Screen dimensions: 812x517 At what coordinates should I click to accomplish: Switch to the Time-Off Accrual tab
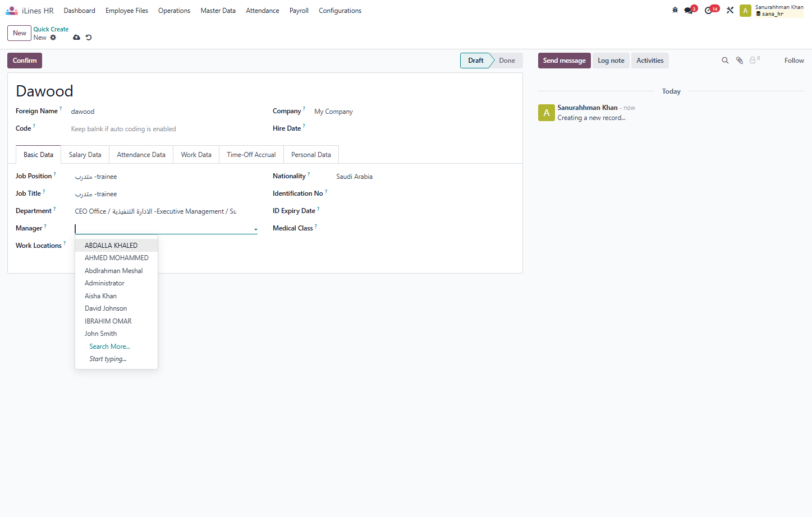pos(251,155)
